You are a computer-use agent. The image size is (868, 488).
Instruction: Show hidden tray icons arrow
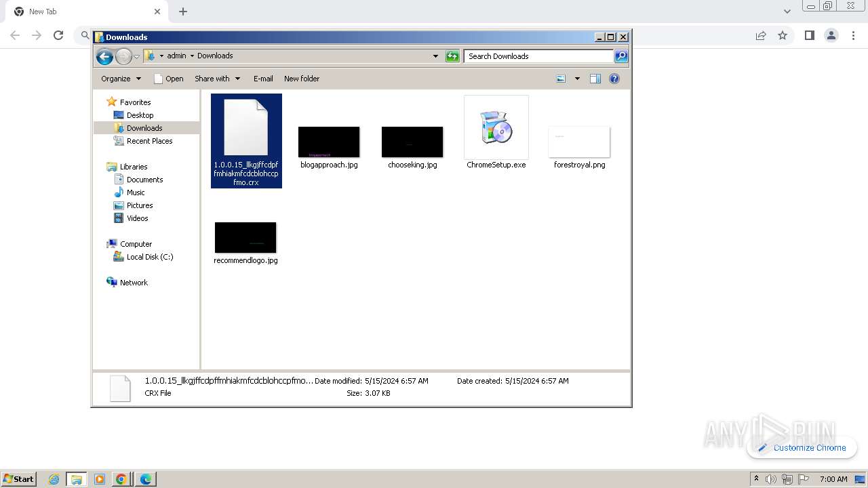[756, 479]
